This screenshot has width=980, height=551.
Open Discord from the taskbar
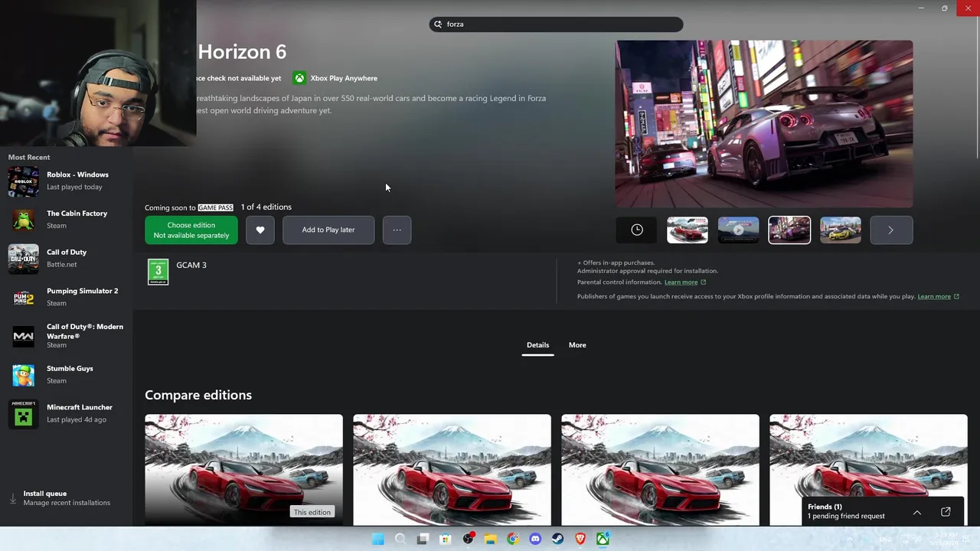(x=535, y=540)
